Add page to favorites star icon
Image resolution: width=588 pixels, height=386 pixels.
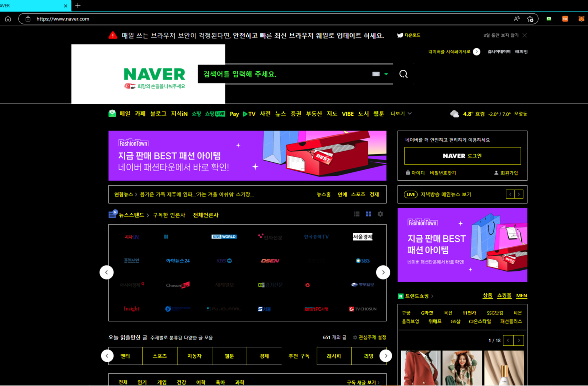click(x=530, y=19)
